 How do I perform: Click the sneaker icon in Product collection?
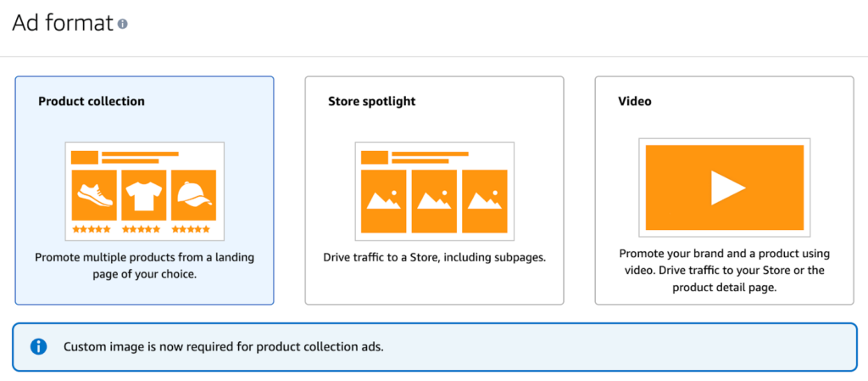[94, 194]
